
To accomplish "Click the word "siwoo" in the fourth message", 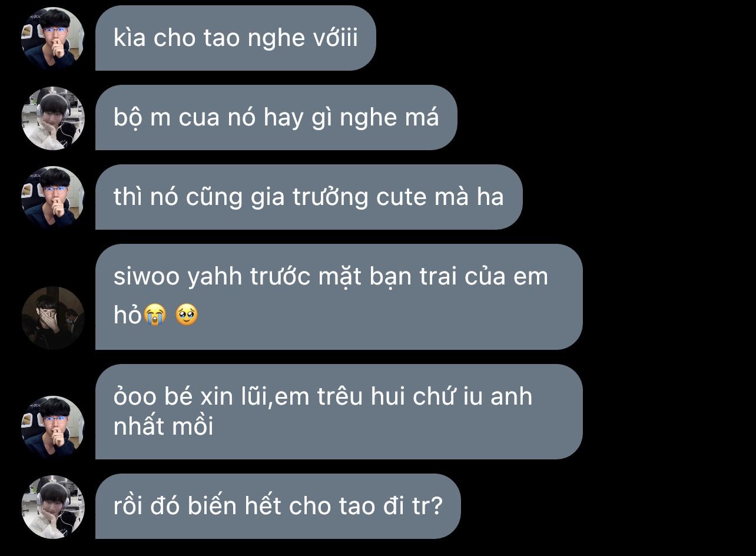I will [147, 276].
